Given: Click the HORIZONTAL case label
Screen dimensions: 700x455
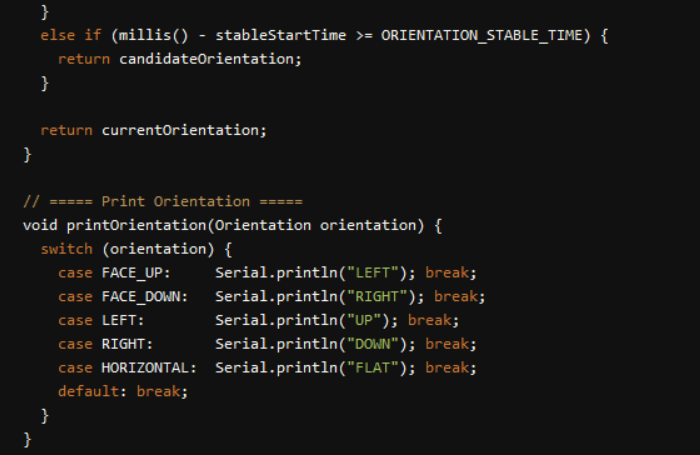Looking at the screenshot, I should [x=149, y=367].
